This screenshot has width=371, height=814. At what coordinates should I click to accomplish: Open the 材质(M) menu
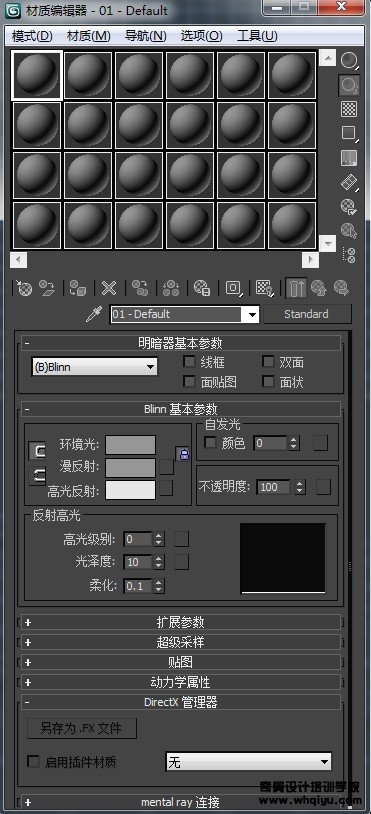[x=89, y=36]
